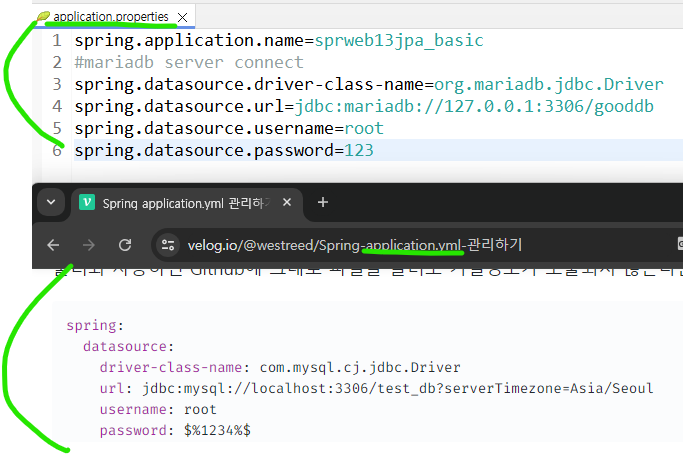Reload the velog page
The width and height of the screenshot is (683, 454).
click(125, 245)
